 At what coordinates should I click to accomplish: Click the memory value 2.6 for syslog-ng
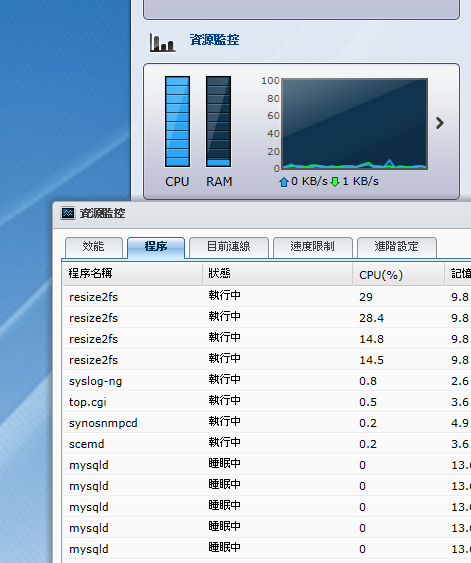pos(460,381)
